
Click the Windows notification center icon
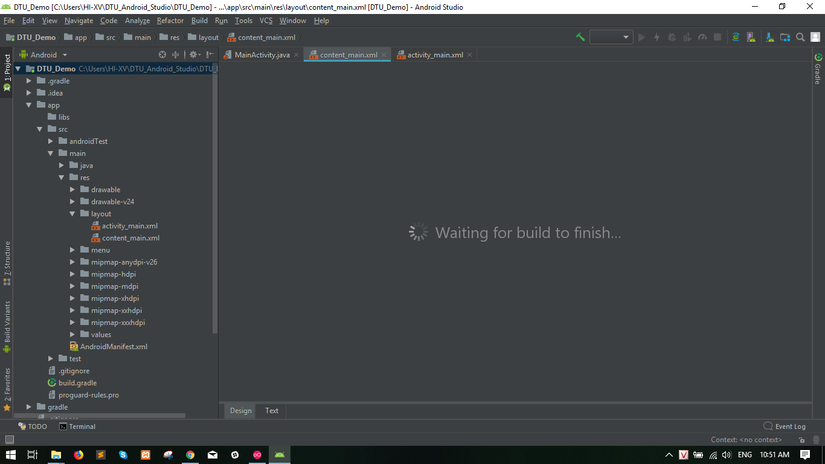pos(805,455)
